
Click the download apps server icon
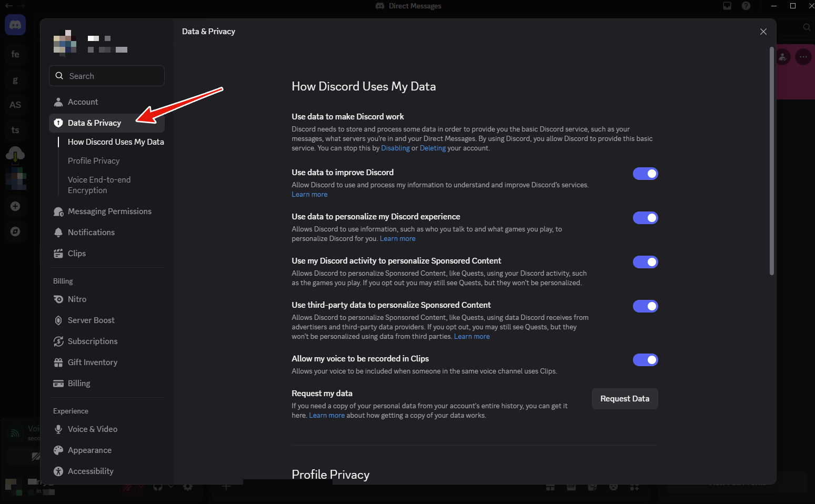[x=15, y=155]
